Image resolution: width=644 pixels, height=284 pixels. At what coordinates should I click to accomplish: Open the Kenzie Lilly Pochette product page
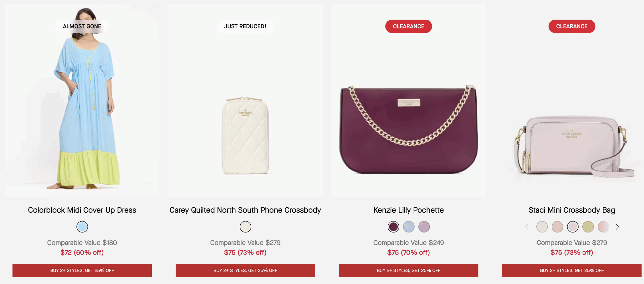pyautogui.click(x=408, y=210)
